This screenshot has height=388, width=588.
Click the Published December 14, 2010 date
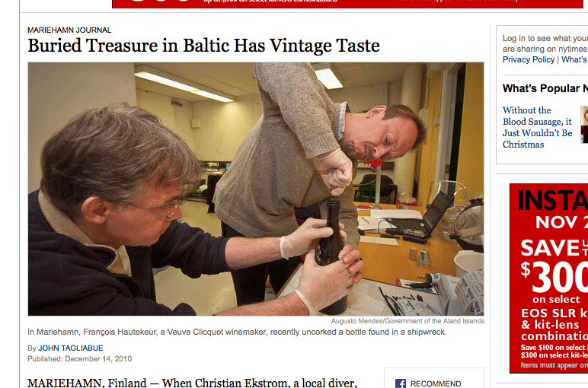click(x=79, y=359)
